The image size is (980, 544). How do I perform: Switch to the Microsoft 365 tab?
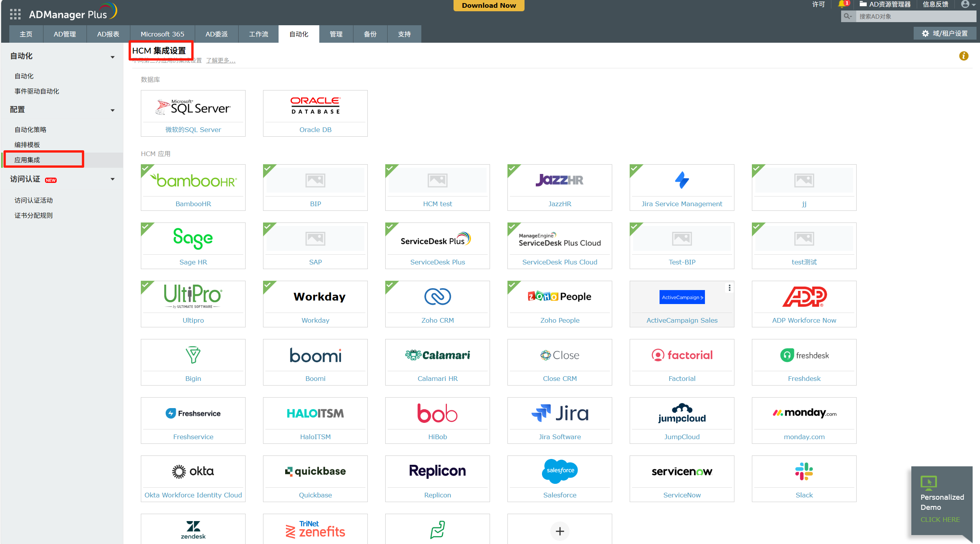point(162,34)
